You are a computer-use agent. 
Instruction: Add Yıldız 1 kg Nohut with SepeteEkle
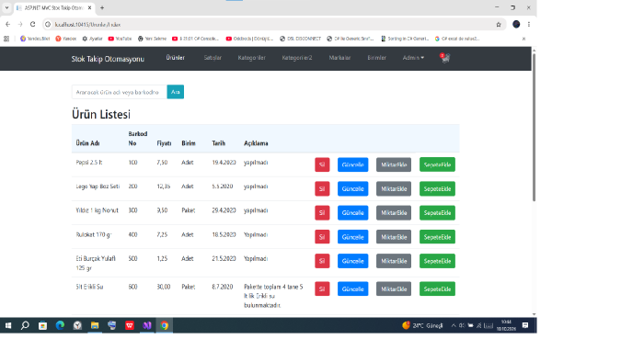point(437,213)
